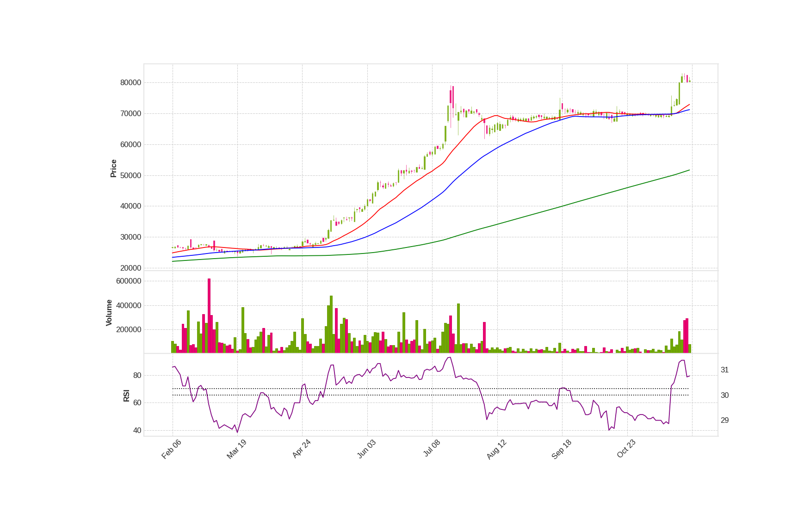This screenshot has height=532, width=798.
Task: Click the 'Aug 12' date label
Action: click(496, 449)
